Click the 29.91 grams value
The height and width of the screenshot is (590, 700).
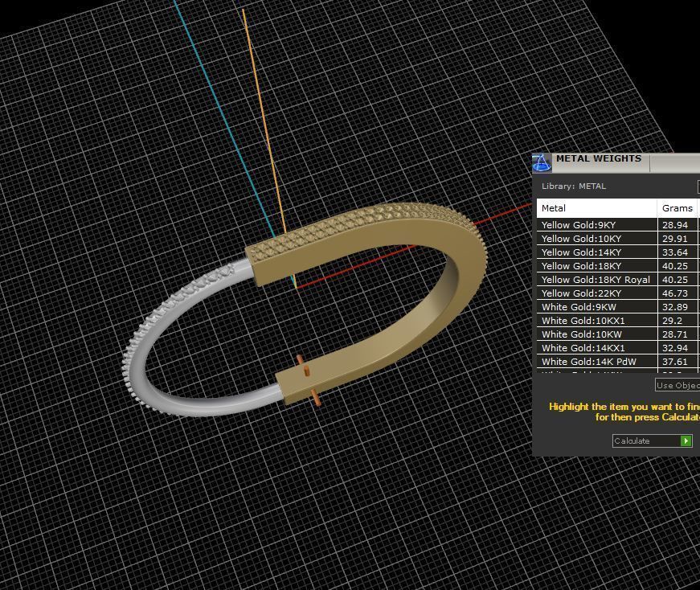(x=674, y=239)
